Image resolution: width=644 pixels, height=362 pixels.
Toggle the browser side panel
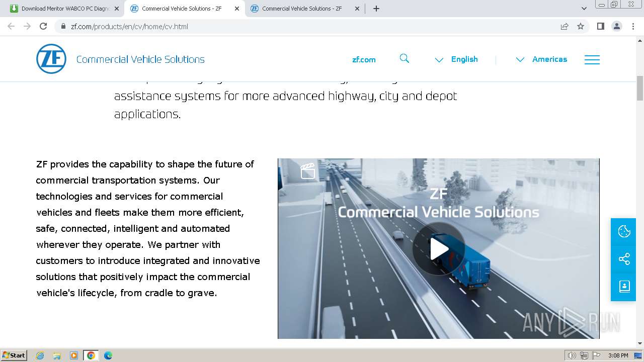point(601,26)
